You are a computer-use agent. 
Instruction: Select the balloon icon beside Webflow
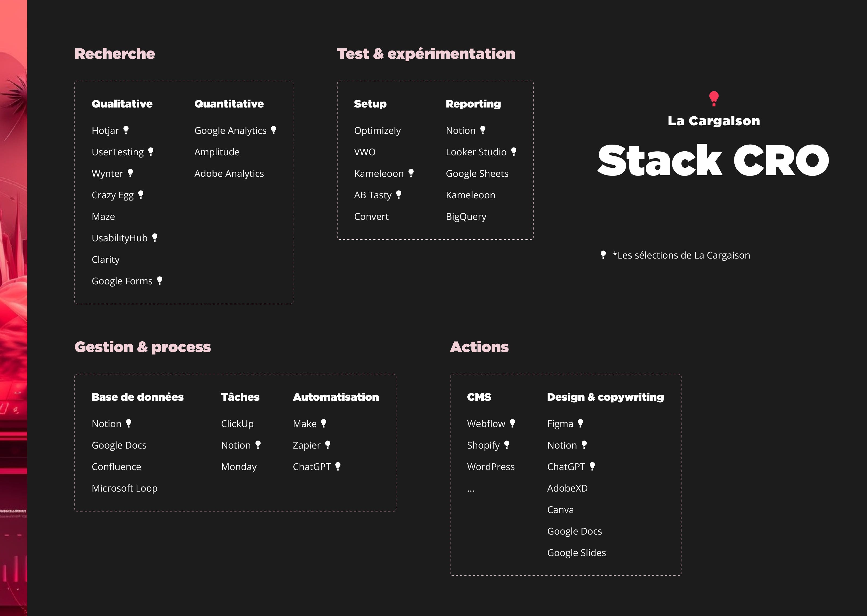pyautogui.click(x=513, y=423)
